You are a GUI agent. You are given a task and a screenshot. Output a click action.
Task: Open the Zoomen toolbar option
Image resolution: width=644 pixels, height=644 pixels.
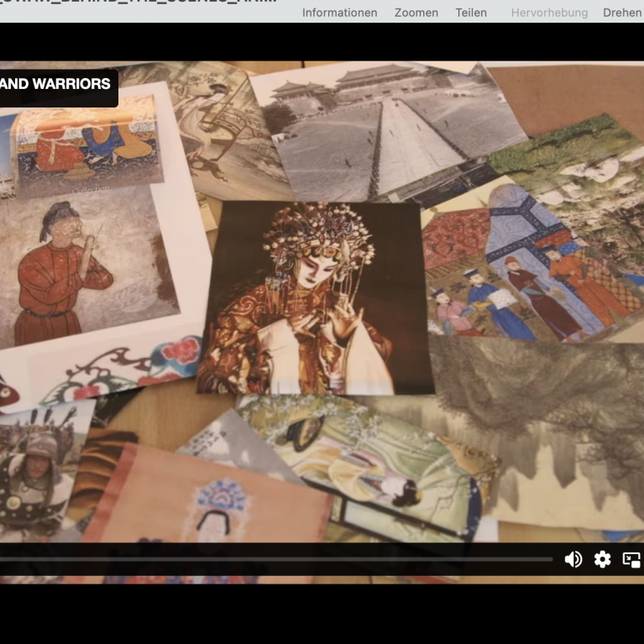click(x=416, y=13)
